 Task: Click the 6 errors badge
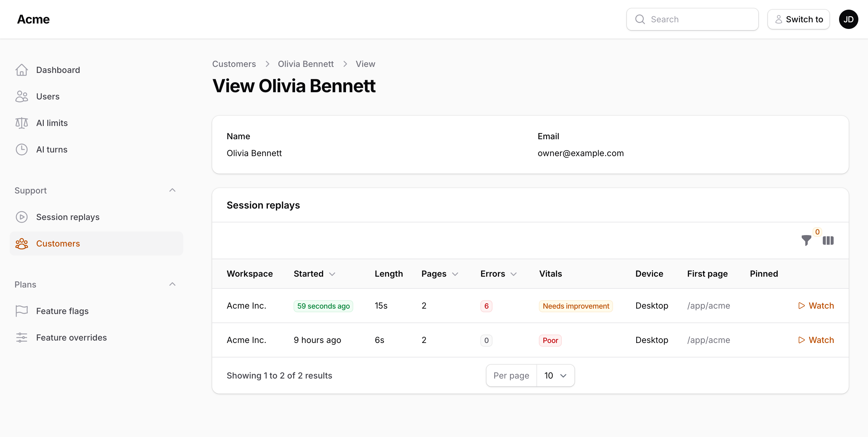(486, 306)
